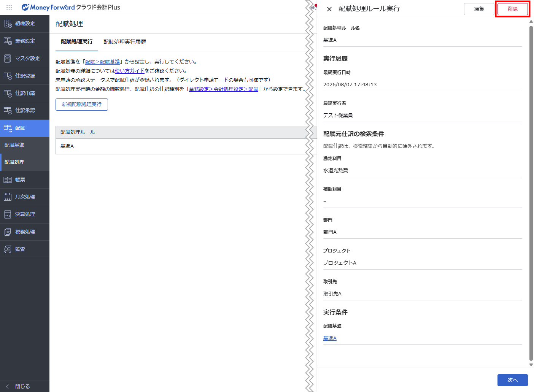This screenshot has height=392, width=534.
Task: Open 業務設定 sidebar icon
Action: 8,41
